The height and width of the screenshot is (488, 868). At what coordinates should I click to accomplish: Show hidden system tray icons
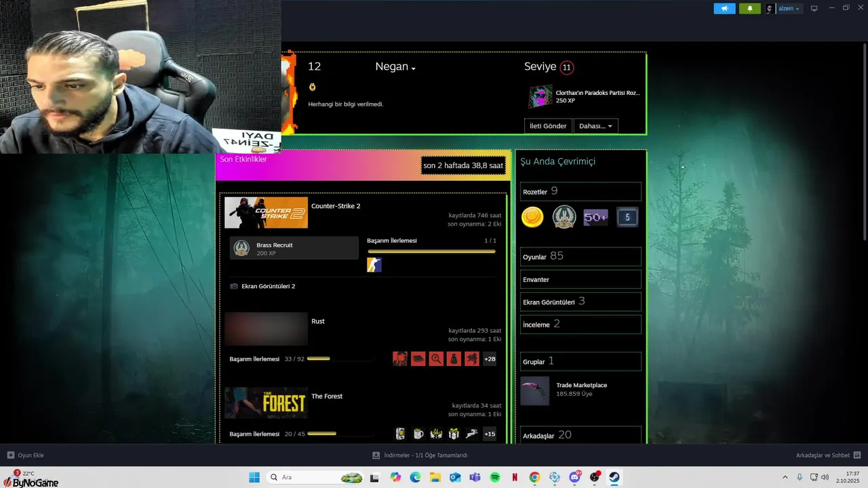(785, 477)
